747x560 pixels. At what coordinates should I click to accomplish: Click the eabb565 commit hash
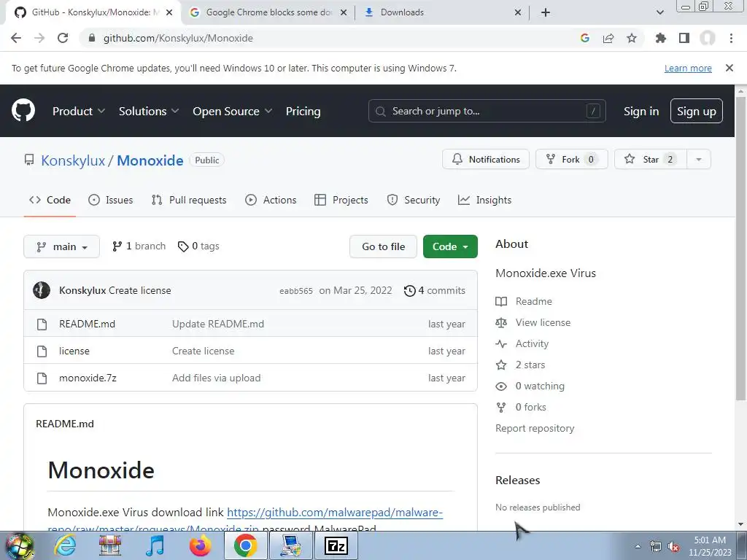coord(296,291)
